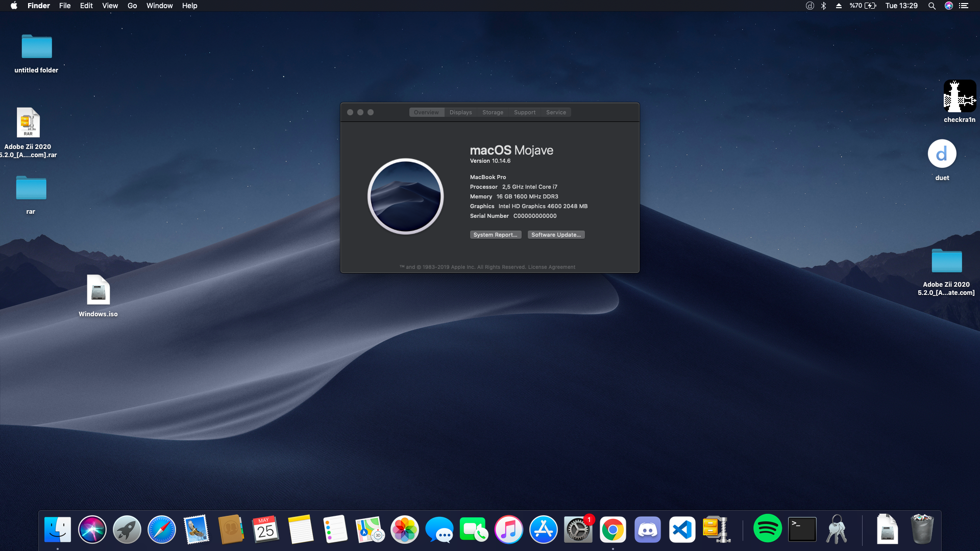Launch Siri from the Dock

pos(92,530)
